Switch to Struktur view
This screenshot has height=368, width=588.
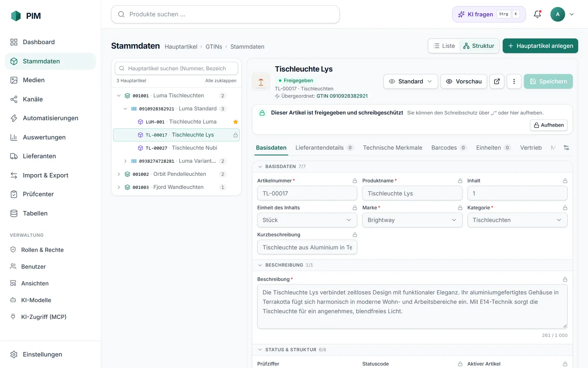(479, 46)
